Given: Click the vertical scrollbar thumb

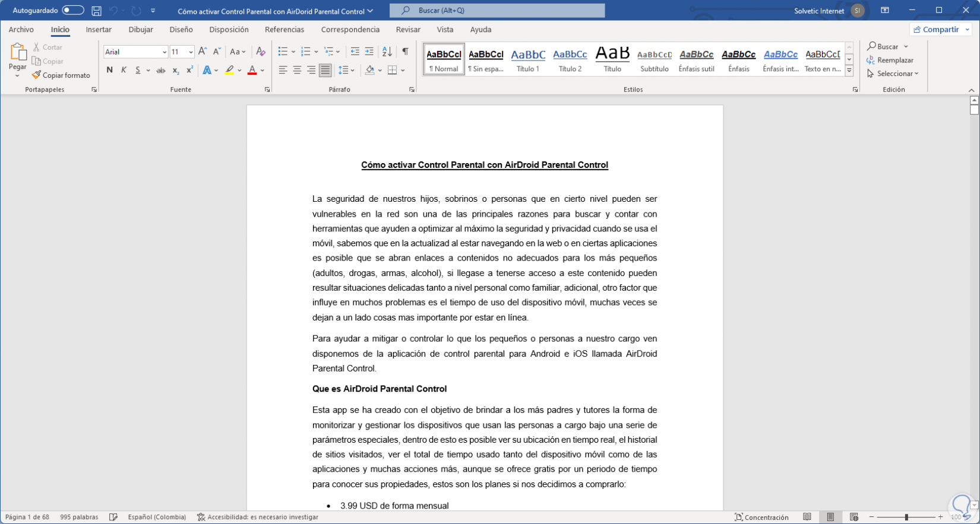Looking at the screenshot, I should point(974,109).
